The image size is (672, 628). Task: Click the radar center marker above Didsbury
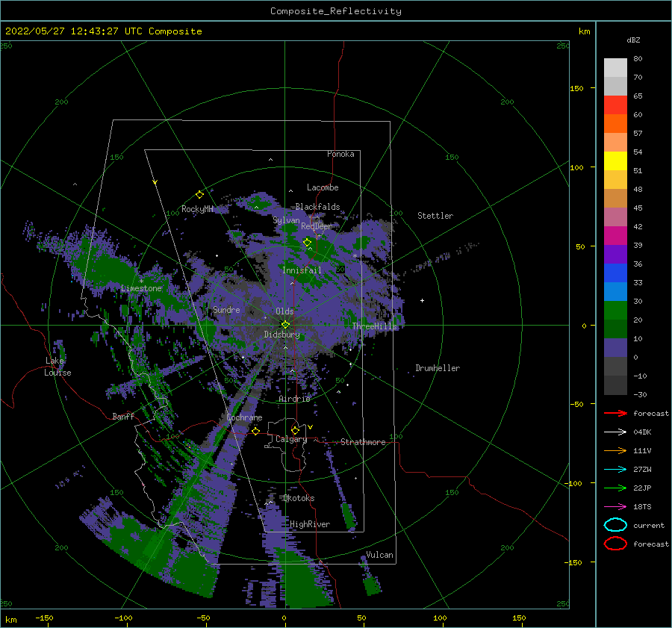pos(285,325)
